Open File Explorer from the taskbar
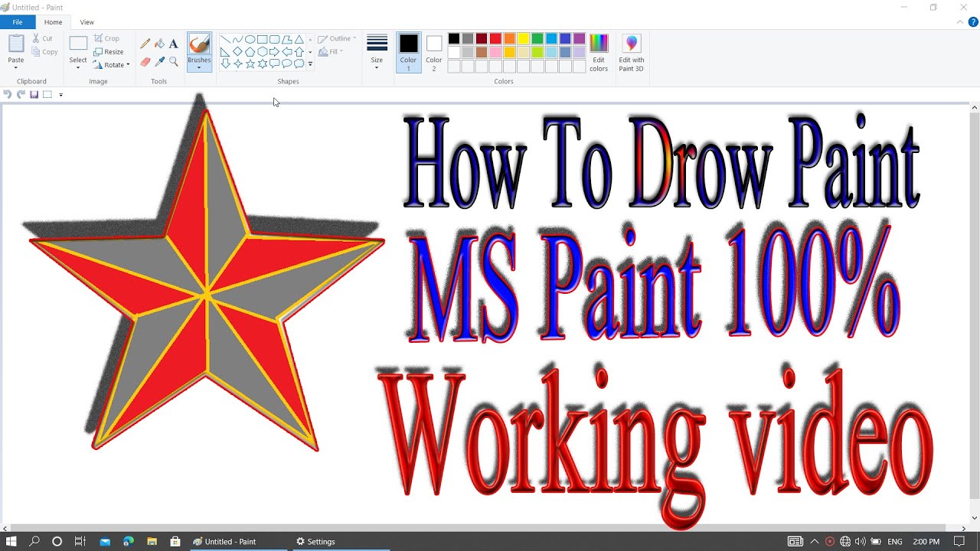980x551 pixels. click(152, 541)
